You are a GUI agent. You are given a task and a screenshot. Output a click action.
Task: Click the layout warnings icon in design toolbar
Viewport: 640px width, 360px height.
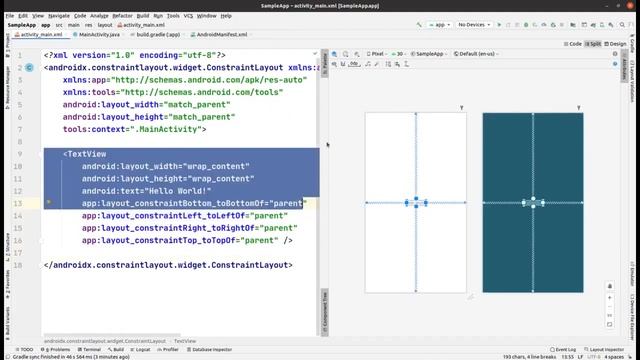615,54
